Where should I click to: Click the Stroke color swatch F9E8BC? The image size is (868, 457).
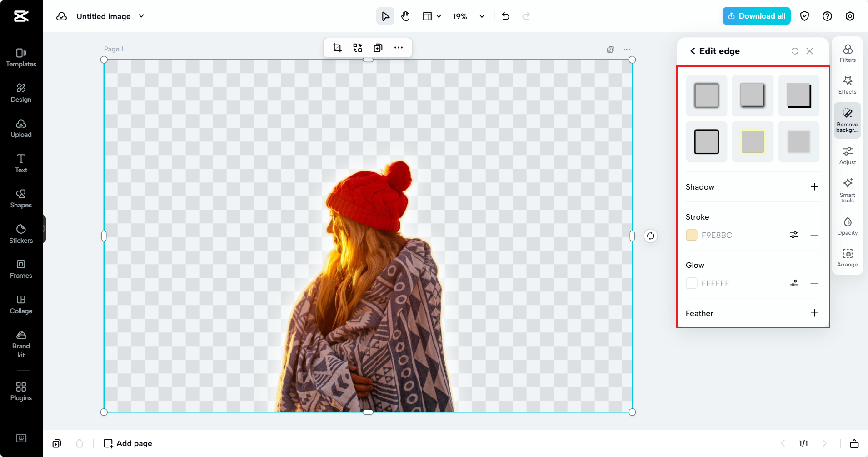click(x=691, y=235)
